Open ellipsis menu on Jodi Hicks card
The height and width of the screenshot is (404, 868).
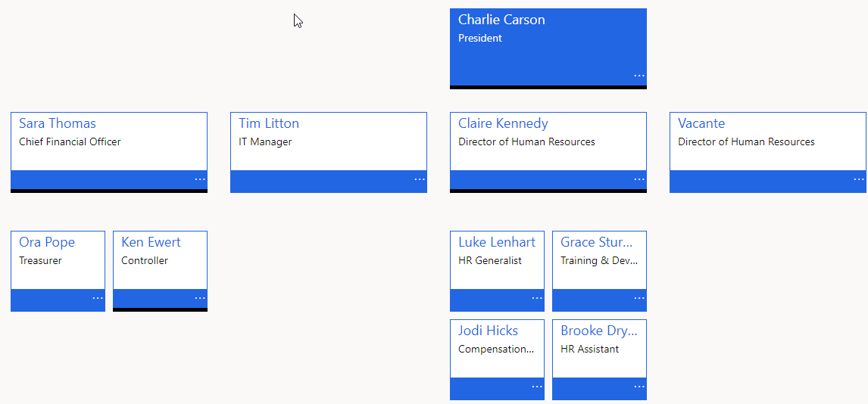click(x=537, y=387)
